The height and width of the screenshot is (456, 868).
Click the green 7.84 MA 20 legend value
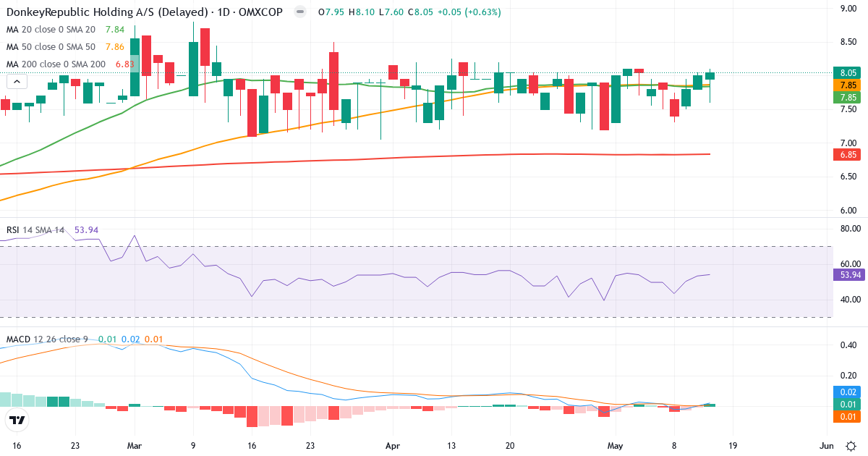(x=115, y=30)
